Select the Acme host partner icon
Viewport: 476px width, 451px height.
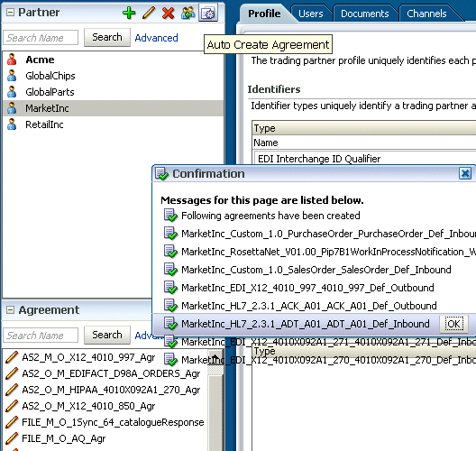point(12,60)
